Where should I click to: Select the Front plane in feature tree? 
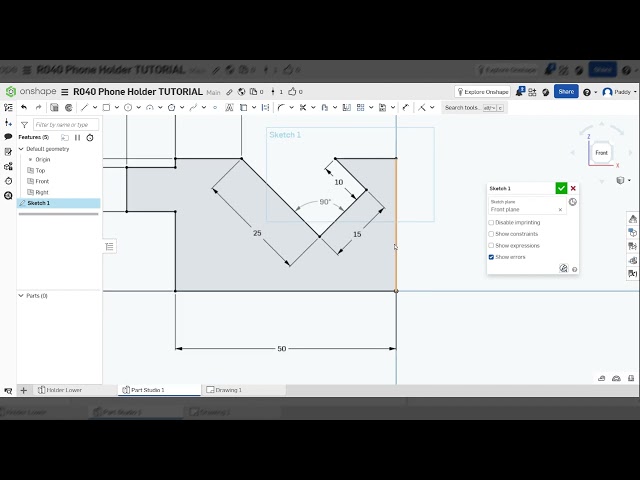coord(38,181)
